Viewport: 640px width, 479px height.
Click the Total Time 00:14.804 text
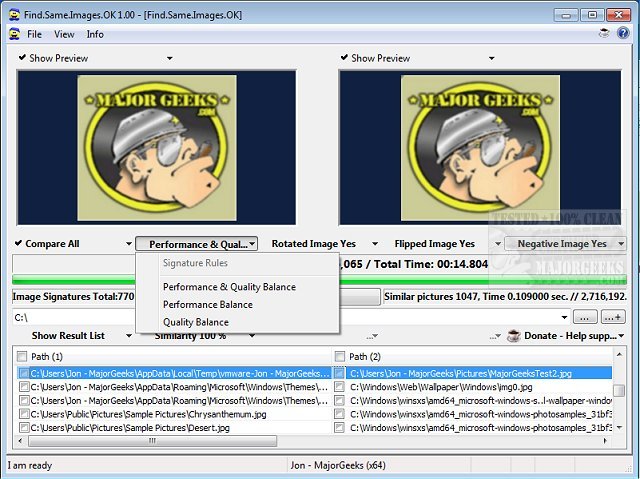[431, 264]
